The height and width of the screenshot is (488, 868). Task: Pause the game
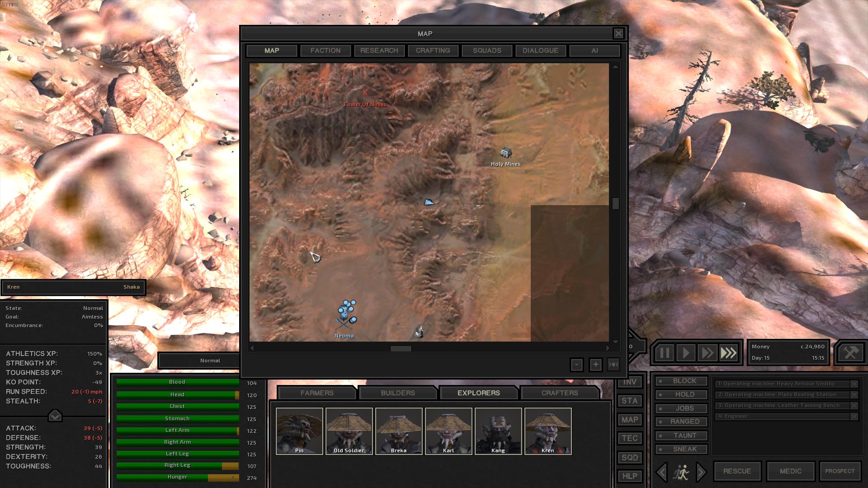pyautogui.click(x=664, y=352)
